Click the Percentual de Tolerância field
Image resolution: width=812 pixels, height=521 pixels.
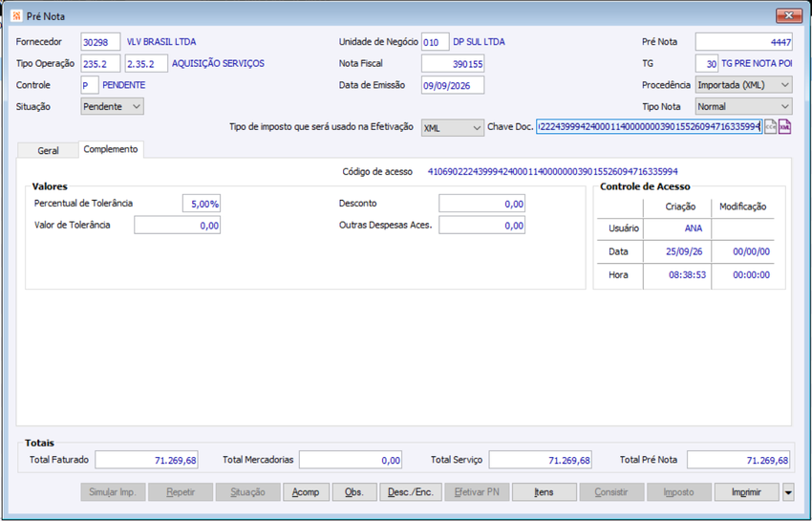coord(202,204)
